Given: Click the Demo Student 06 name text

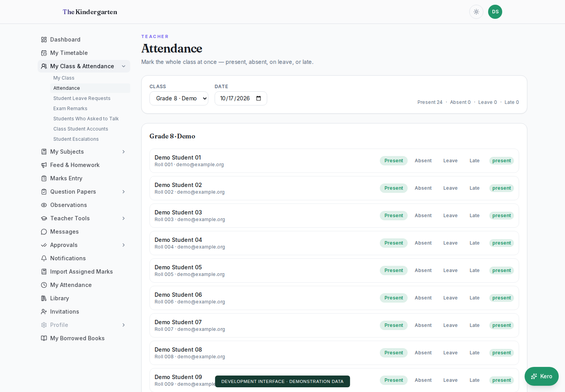Looking at the screenshot, I should pyautogui.click(x=178, y=295).
